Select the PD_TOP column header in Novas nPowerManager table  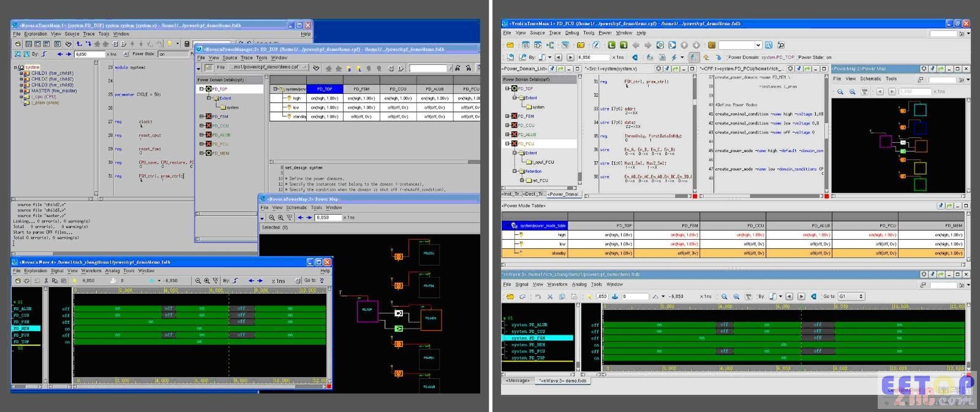(325, 89)
